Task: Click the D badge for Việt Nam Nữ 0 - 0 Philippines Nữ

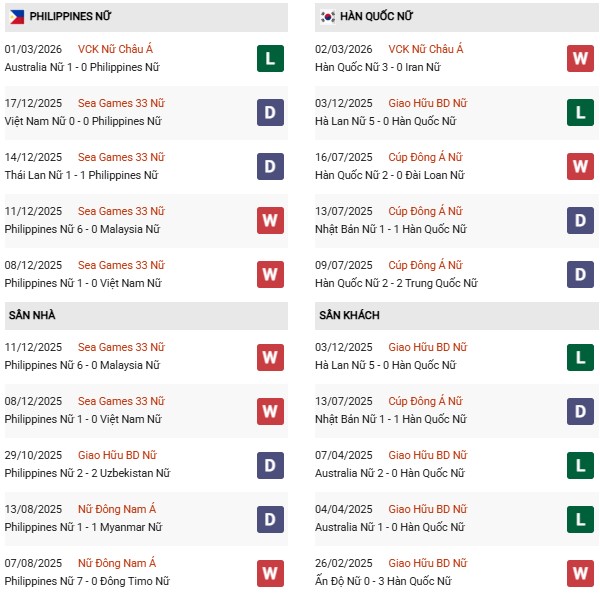Action: 270,113
